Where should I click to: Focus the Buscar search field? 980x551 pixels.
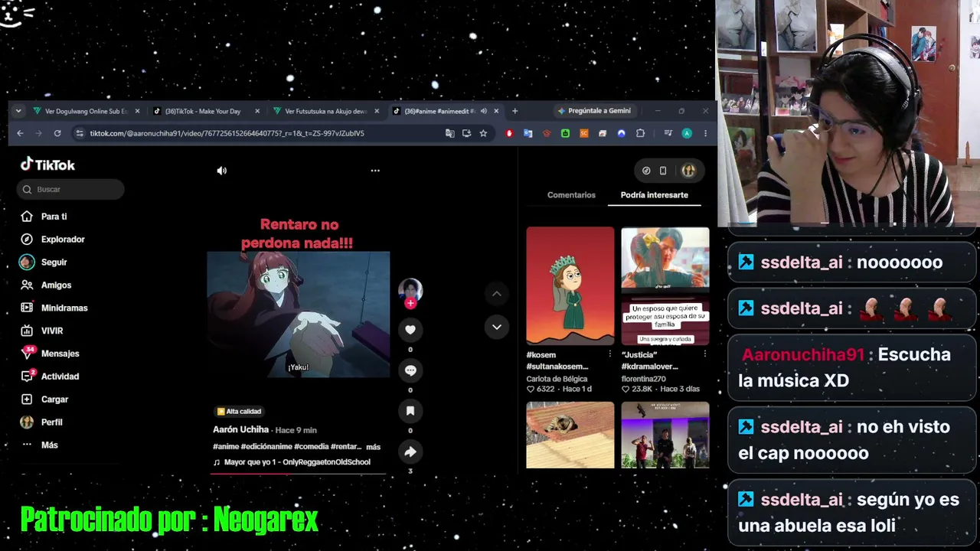(70, 189)
